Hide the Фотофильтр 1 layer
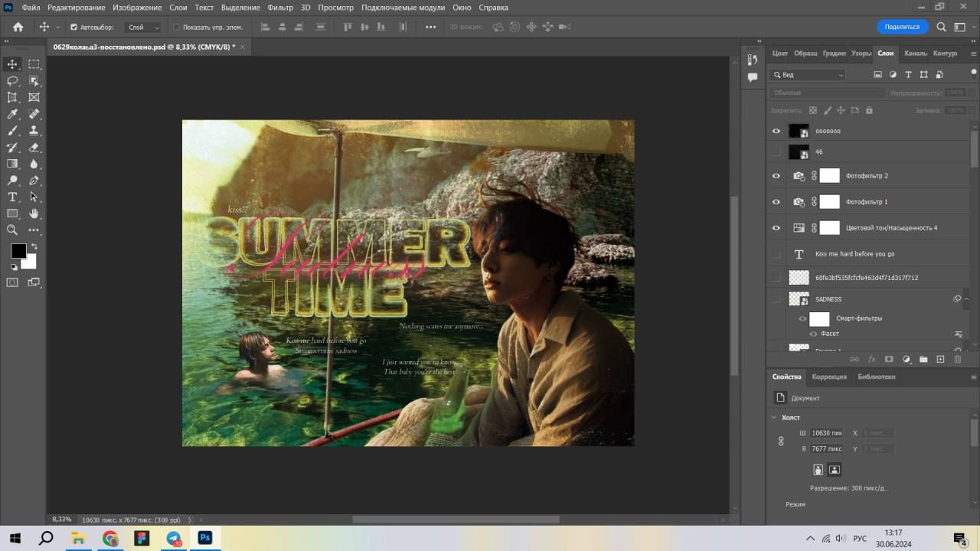The width and height of the screenshot is (980, 551). tap(776, 202)
